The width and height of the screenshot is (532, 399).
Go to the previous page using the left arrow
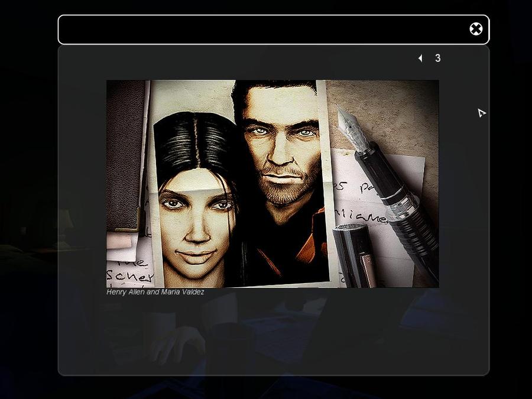pyautogui.click(x=420, y=59)
